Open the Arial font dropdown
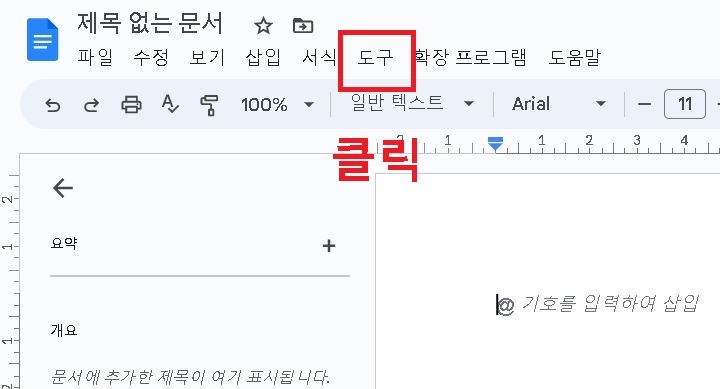This screenshot has width=720, height=389. (559, 104)
